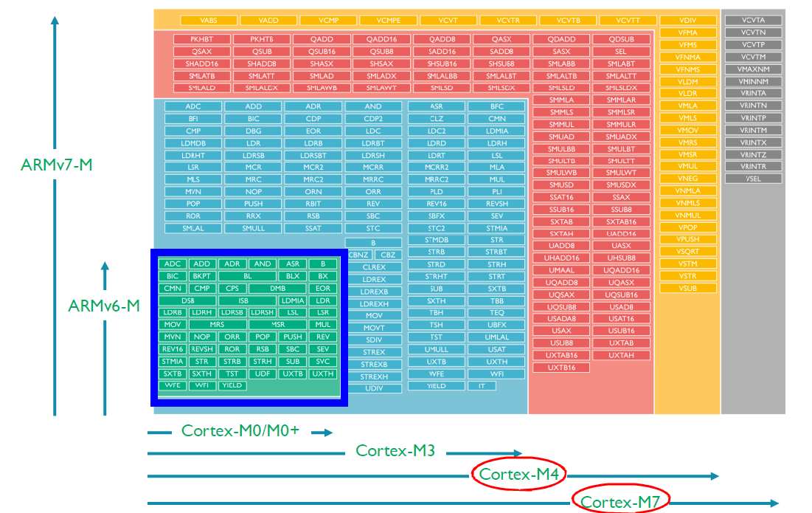Image resolution: width=812 pixels, height=513 pixels.
Task: Click the VDIV instruction box
Action: pos(687,20)
